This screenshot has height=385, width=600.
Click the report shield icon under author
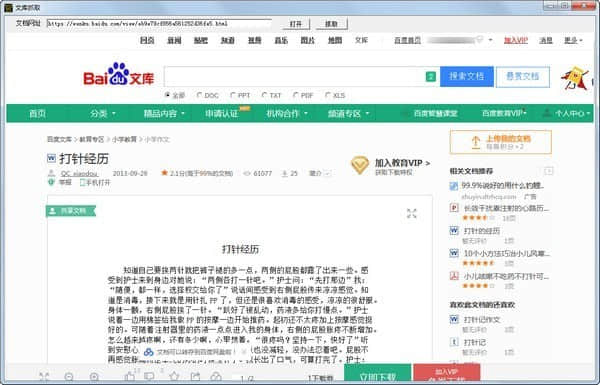(51, 183)
